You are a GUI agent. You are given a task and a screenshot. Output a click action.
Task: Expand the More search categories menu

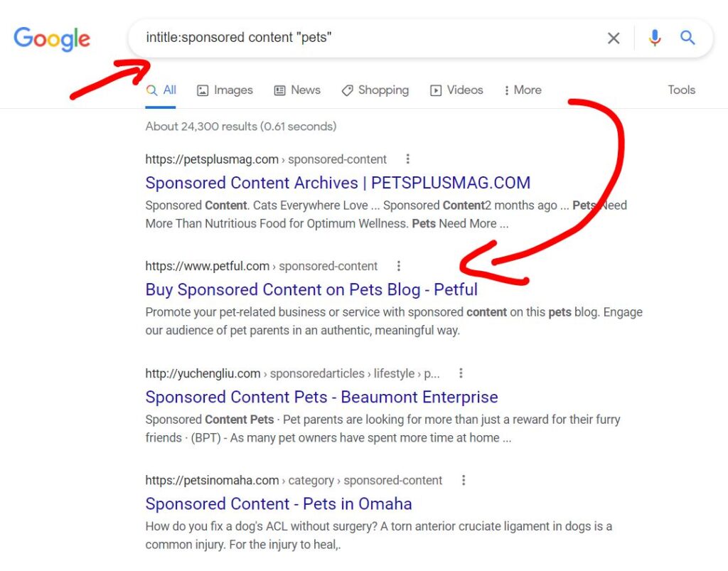click(x=523, y=90)
